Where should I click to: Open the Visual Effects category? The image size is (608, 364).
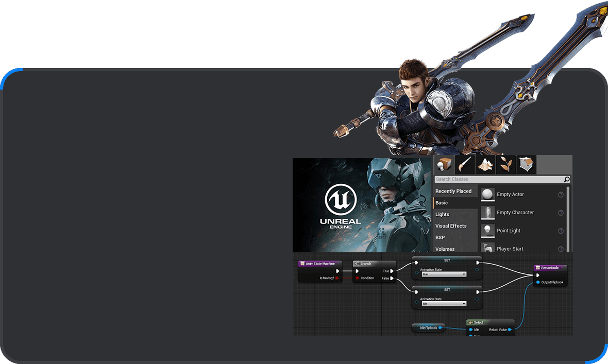(x=451, y=226)
